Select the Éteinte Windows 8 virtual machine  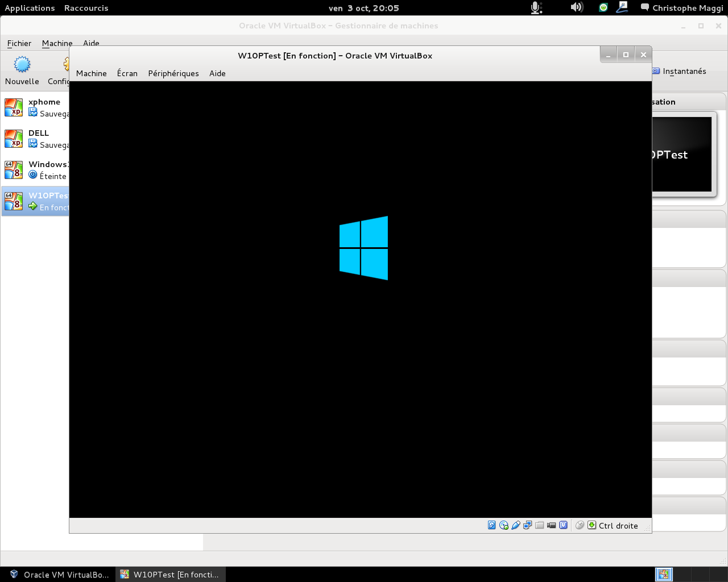(x=35, y=170)
